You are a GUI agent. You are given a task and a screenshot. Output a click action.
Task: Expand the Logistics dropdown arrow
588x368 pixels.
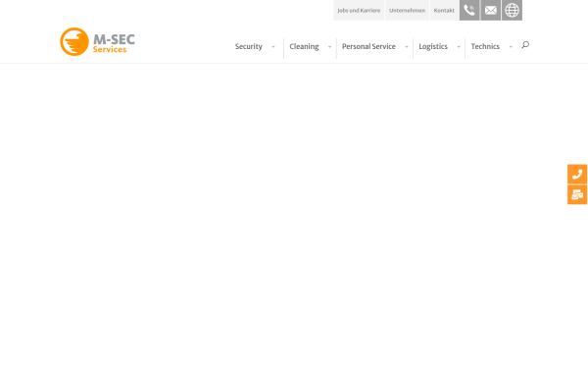click(x=459, y=47)
